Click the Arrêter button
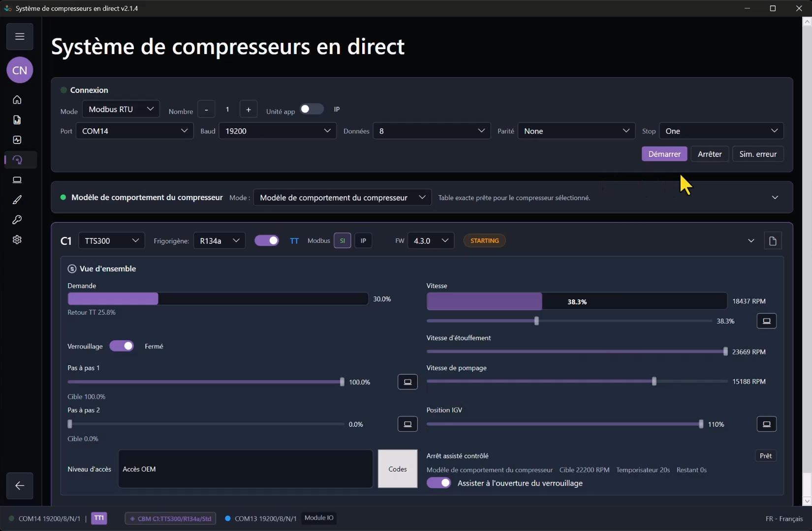812x531 pixels. click(x=710, y=154)
